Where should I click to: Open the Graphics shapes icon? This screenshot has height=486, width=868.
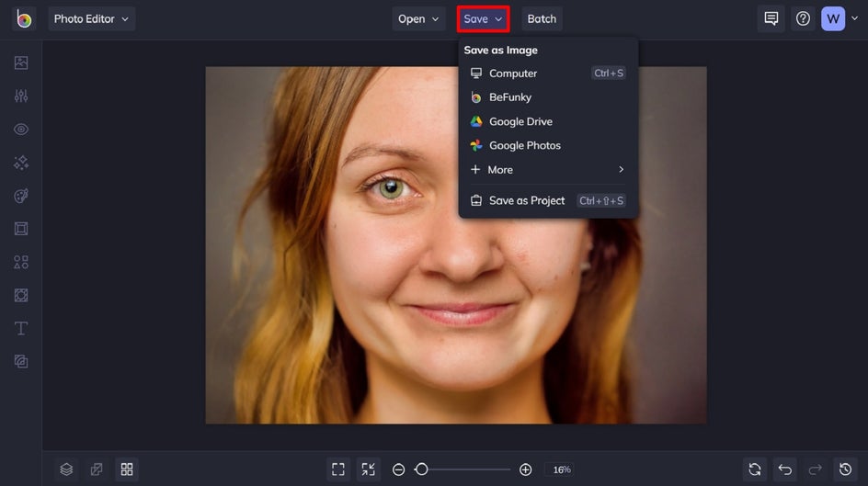pos(21,262)
